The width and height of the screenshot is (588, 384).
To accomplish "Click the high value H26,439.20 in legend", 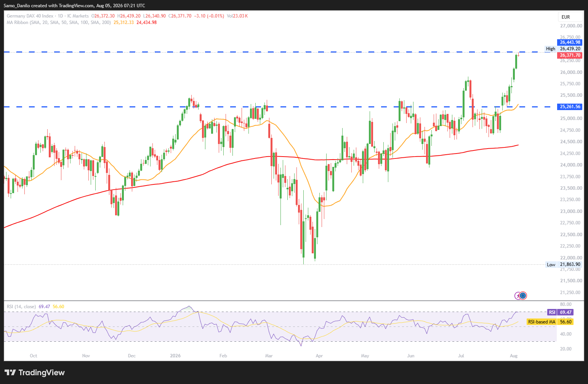I will (x=129, y=16).
